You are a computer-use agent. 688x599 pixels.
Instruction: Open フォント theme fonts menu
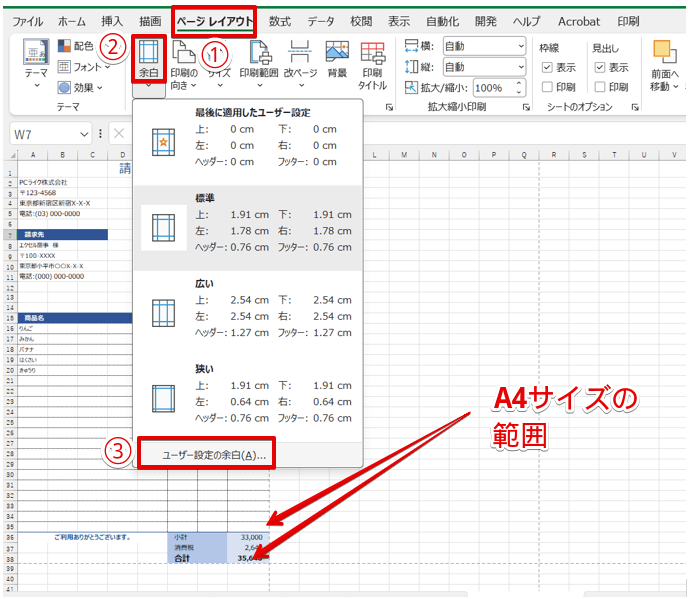[84, 67]
